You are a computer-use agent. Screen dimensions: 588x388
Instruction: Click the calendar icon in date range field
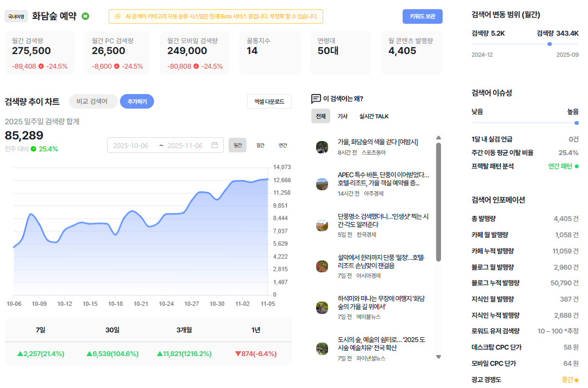(x=215, y=145)
